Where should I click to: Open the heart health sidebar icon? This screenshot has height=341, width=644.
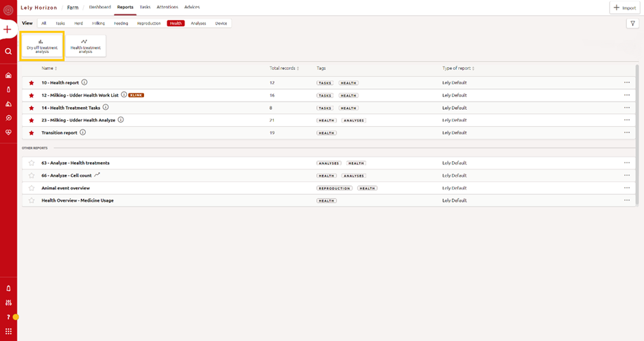coord(8,132)
